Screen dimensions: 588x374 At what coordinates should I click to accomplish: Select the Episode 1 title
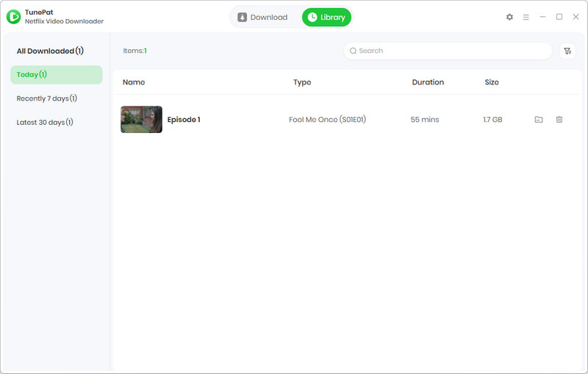click(184, 120)
